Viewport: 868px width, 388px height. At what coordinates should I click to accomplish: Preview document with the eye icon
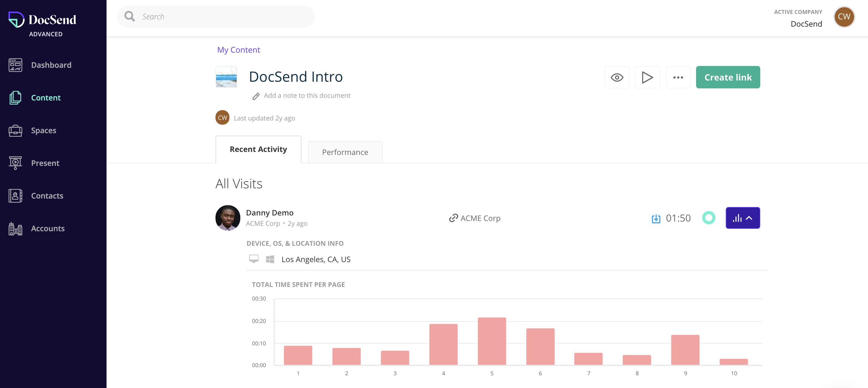[x=617, y=77]
